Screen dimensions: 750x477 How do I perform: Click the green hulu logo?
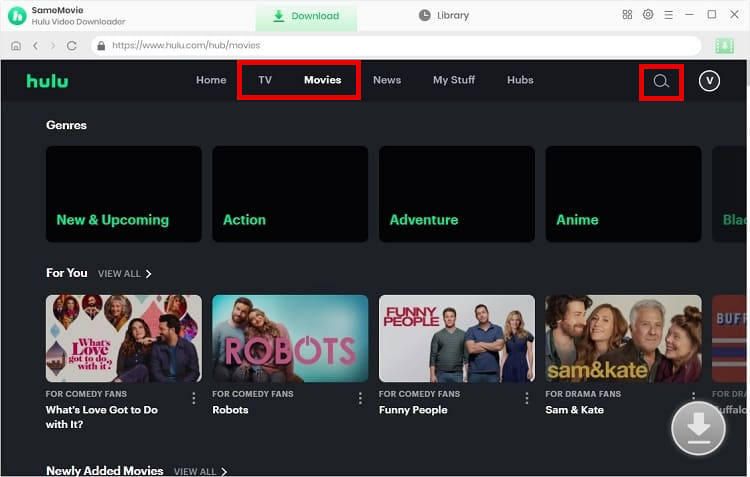(47, 81)
